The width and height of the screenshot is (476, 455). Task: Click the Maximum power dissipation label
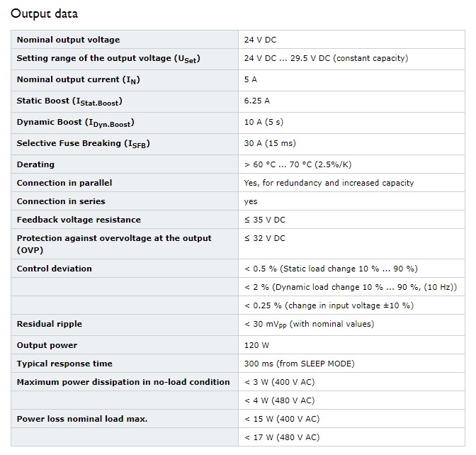[123, 382]
